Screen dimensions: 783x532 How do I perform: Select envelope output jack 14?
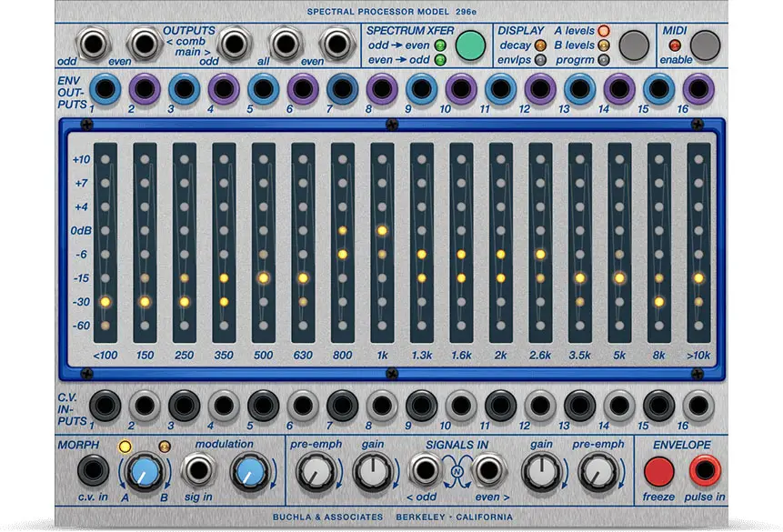click(619, 89)
